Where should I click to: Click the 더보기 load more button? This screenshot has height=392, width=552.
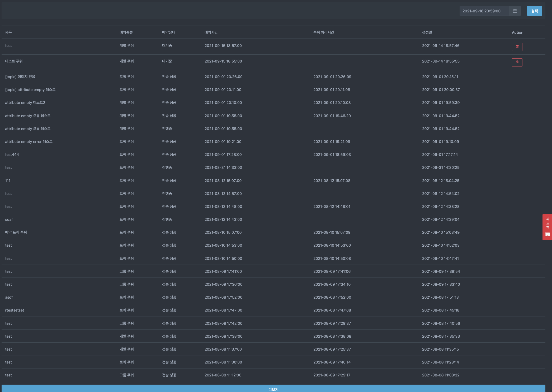tap(273, 389)
